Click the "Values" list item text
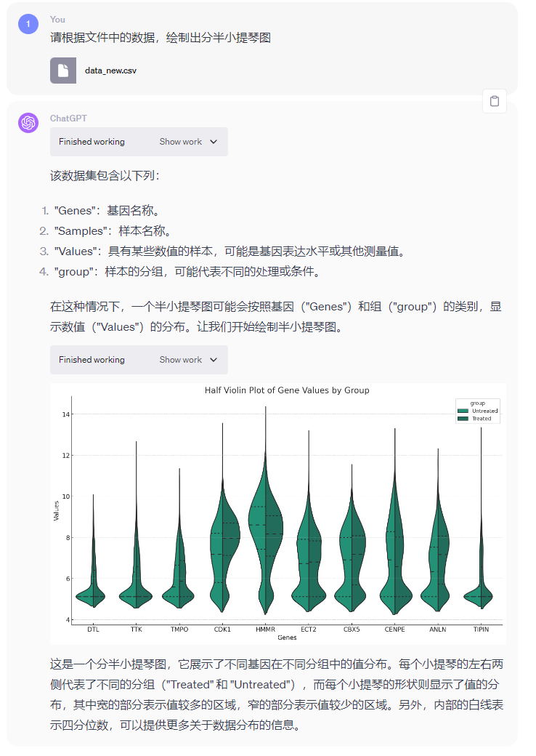This screenshot has width=536, height=756. 230,252
